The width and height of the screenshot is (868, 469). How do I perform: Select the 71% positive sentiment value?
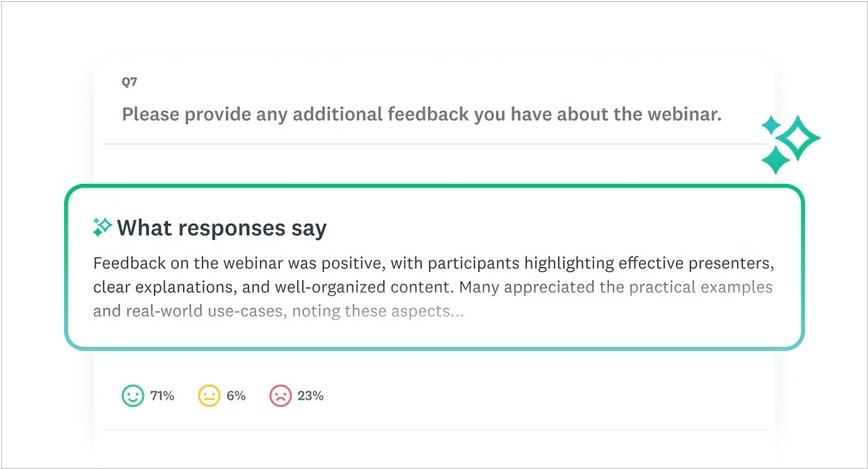tap(162, 396)
